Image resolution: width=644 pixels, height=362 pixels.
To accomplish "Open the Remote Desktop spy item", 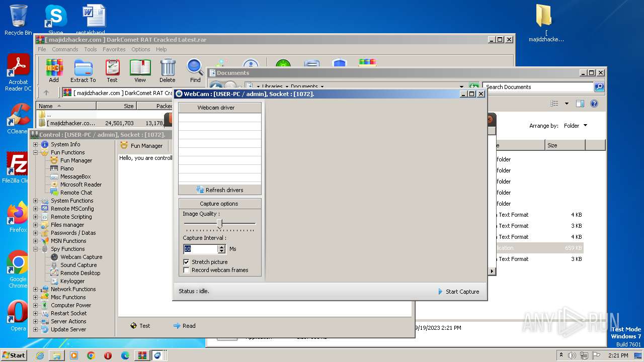I will [x=80, y=273].
